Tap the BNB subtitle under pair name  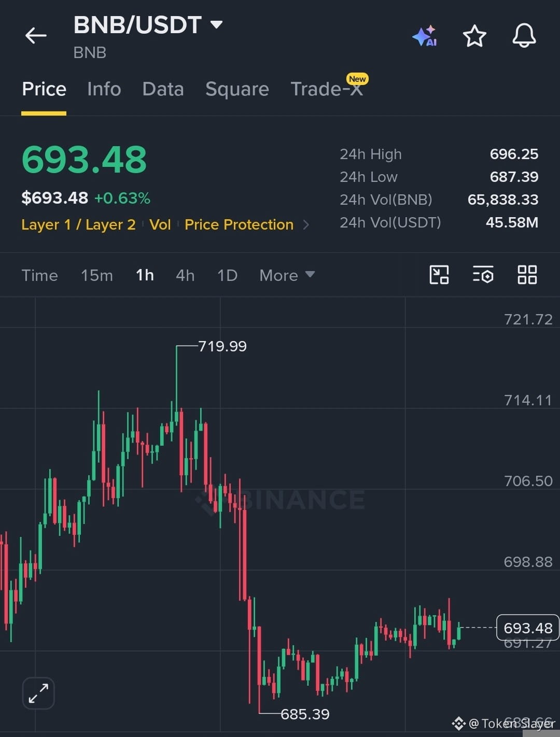[x=90, y=53]
